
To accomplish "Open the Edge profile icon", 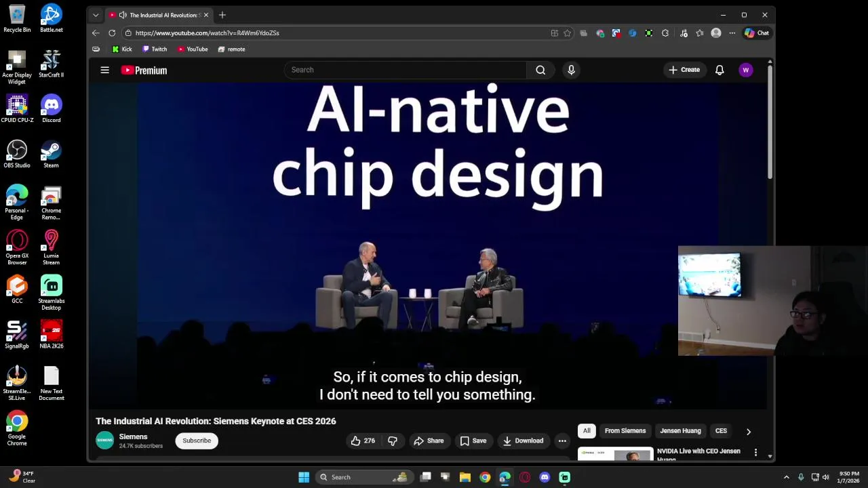I will pos(715,33).
